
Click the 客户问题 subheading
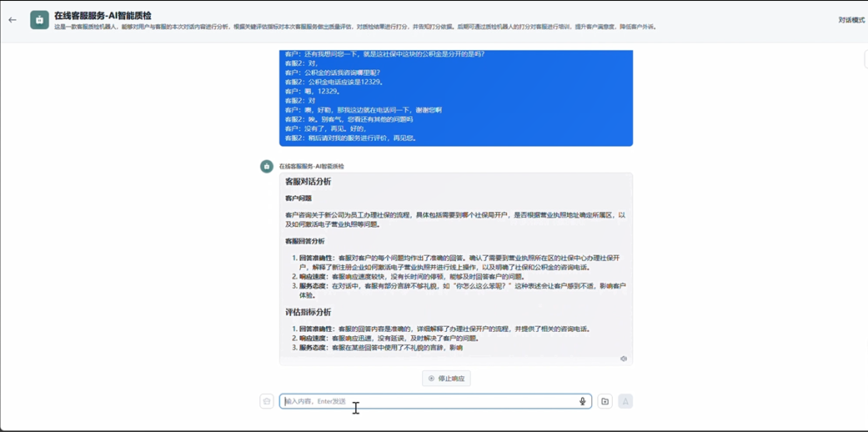click(x=299, y=198)
